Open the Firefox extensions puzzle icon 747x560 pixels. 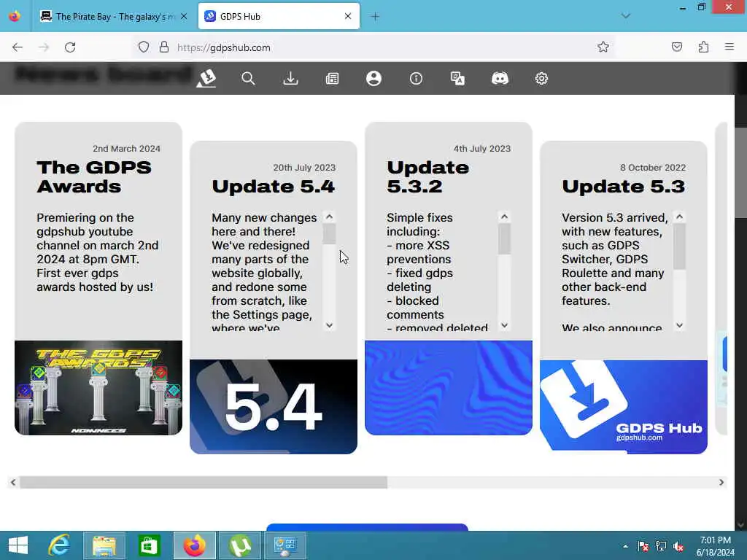[703, 47]
